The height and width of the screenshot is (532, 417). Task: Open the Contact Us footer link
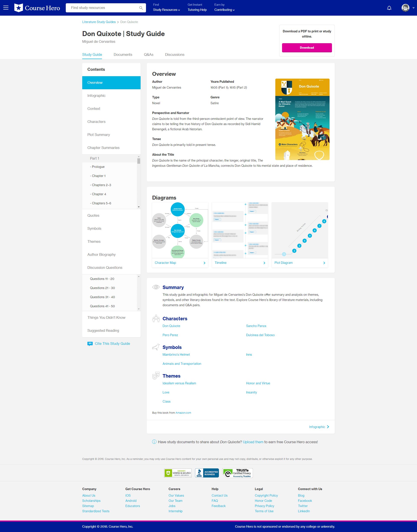click(x=220, y=495)
